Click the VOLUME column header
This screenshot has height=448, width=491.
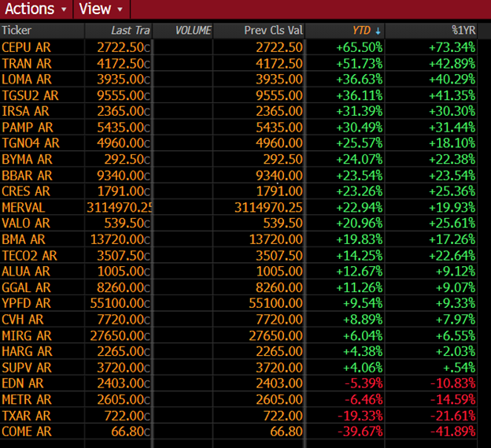pyautogui.click(x=183, y=31)
